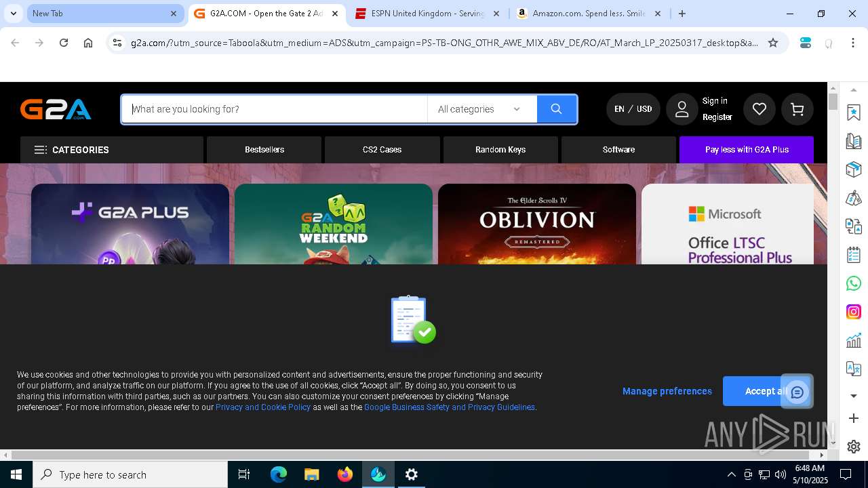Viewport: 868px width, 488px height.
Task: Open the wishlist heart icon
Action: (x=759, y=109)
